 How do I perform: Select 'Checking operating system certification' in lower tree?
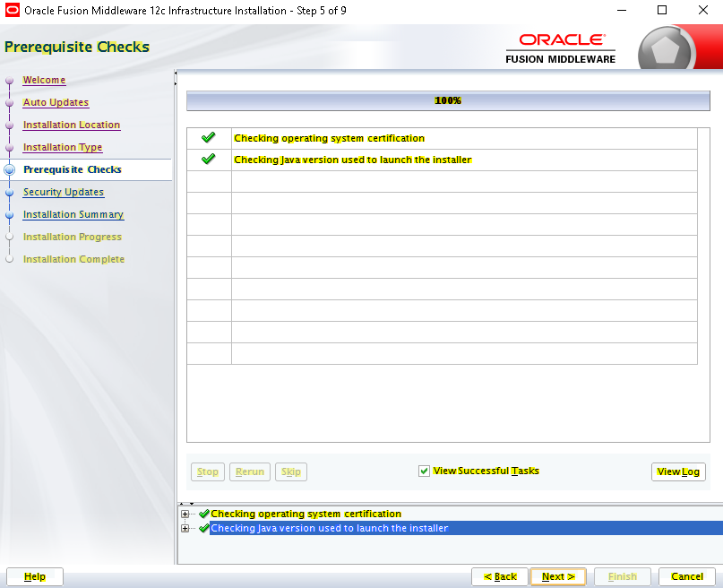pos(306,514)
